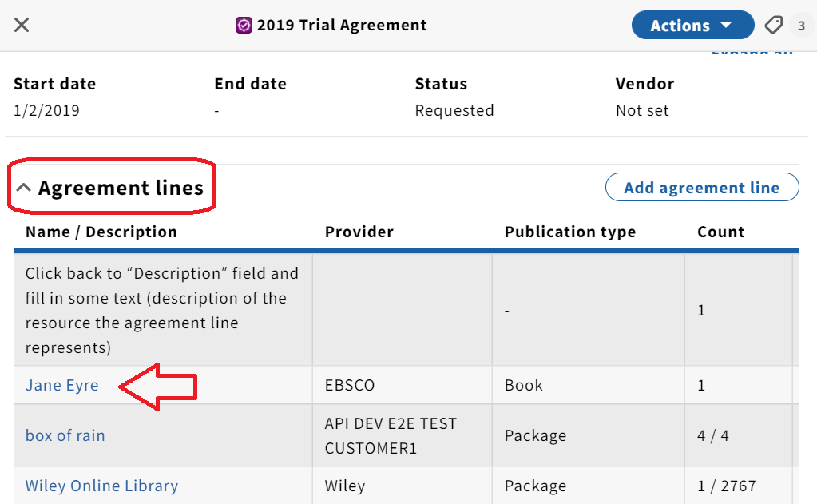Close the 2019 Trial Agreement pane
This screenshot has width=817, height=504.
(22, 25)
